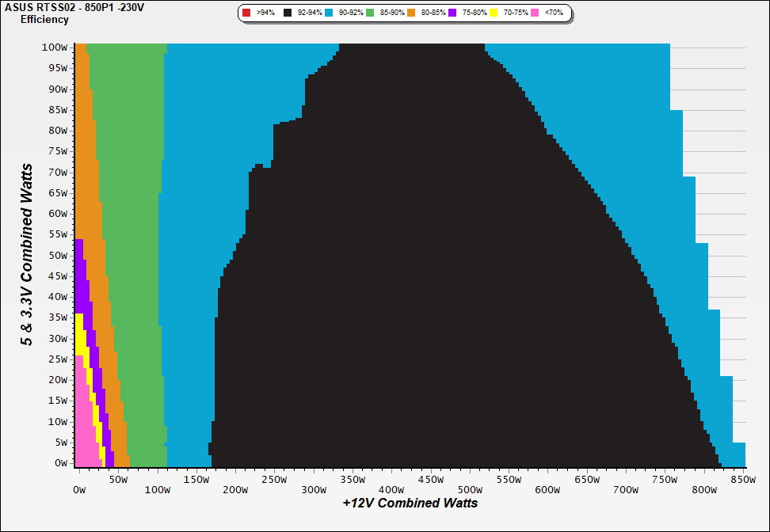Click the red >94% legend swatch
This screenshot has width=770, height=532.
coord(246,13)
